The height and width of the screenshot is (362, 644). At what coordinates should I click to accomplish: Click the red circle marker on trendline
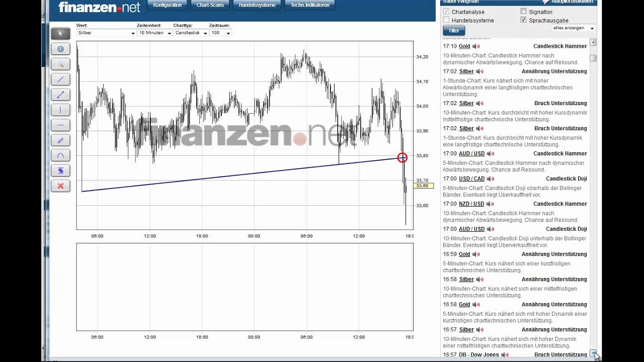click(402, 158)
